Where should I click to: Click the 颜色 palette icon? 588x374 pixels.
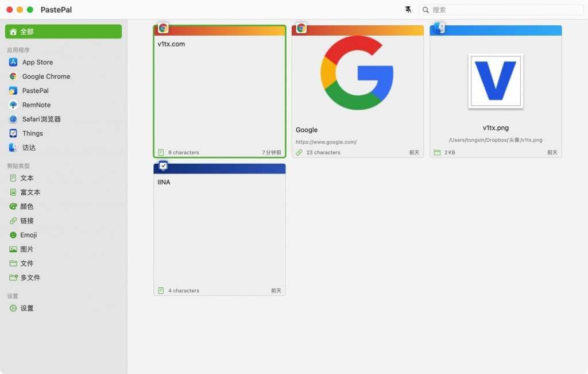point(13,207)
